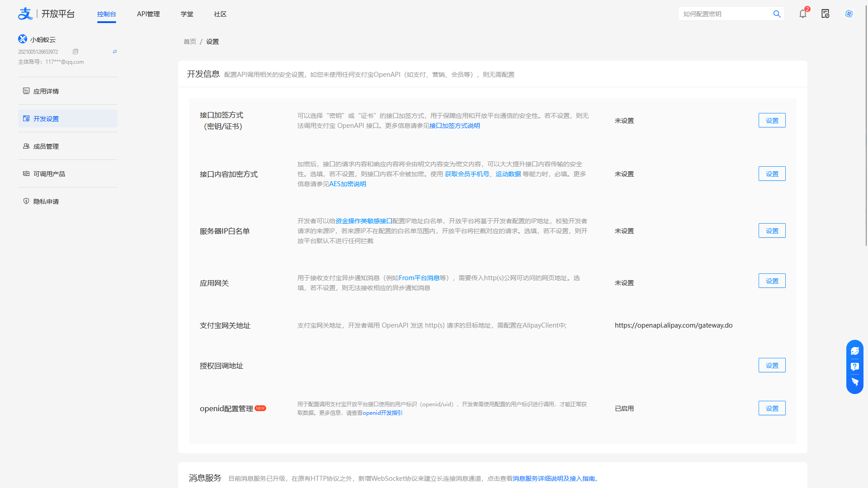The height and width of the screenshot is (488, 868).
Task: Open 成员管理 in the sidebar
Action: point(46,146)
